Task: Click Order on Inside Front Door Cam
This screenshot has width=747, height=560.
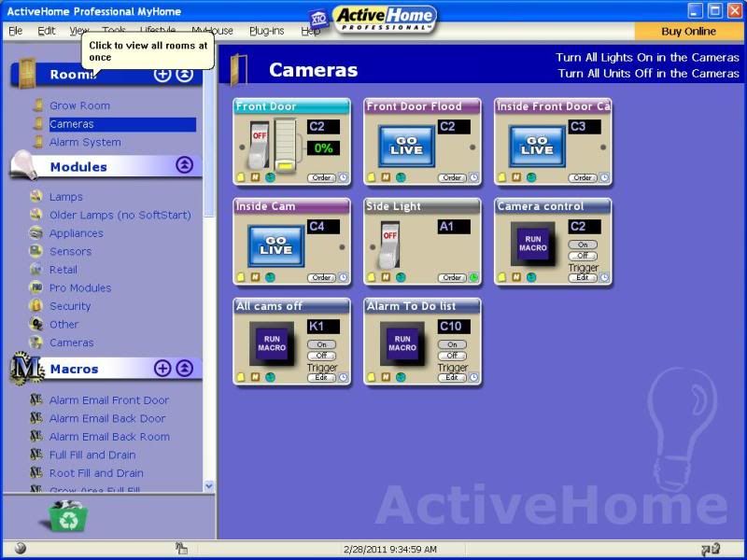Action: 583,177
